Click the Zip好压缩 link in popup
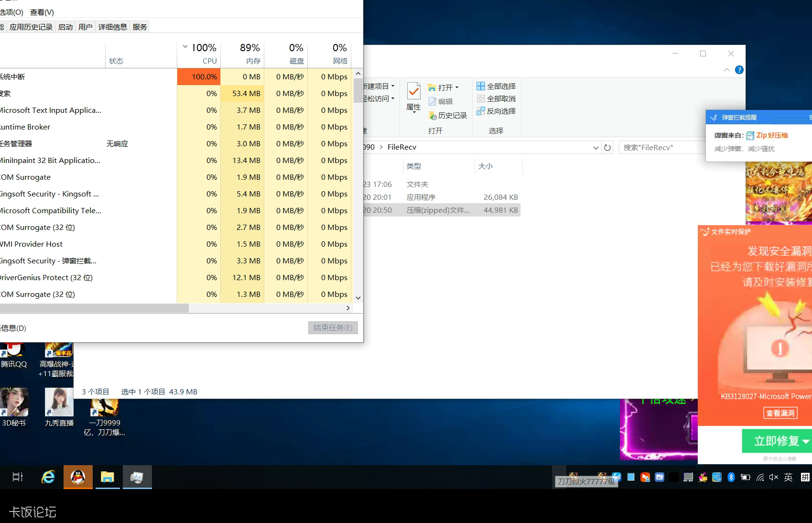Screen dimensions: 812x523 [x=772, y=135]
